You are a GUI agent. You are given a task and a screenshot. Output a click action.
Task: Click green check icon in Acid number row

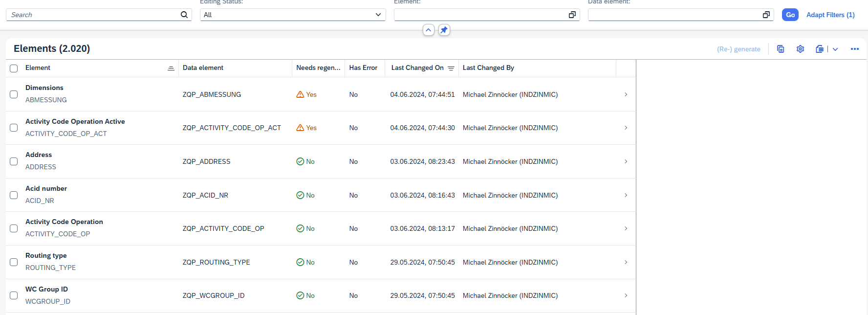click(300, 195)
